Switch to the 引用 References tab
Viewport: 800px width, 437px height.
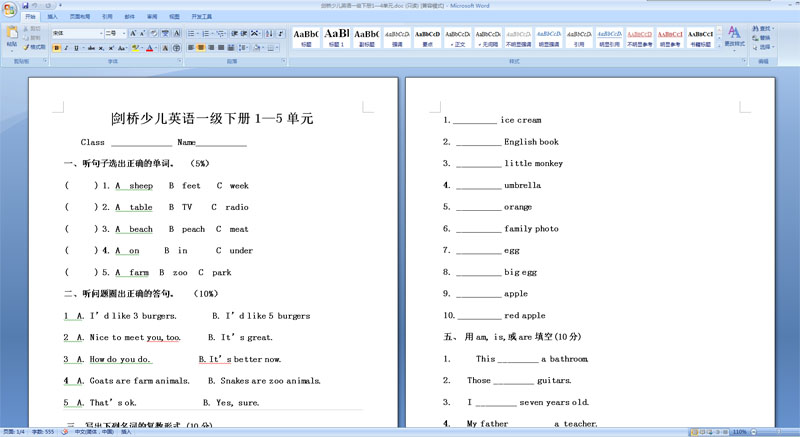(107, 17)
